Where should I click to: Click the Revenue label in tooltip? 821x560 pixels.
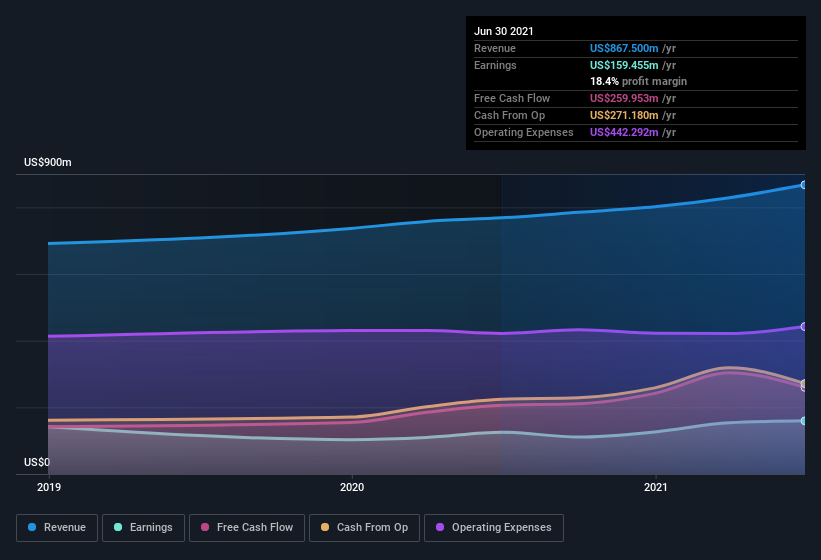tap(495, 48)
